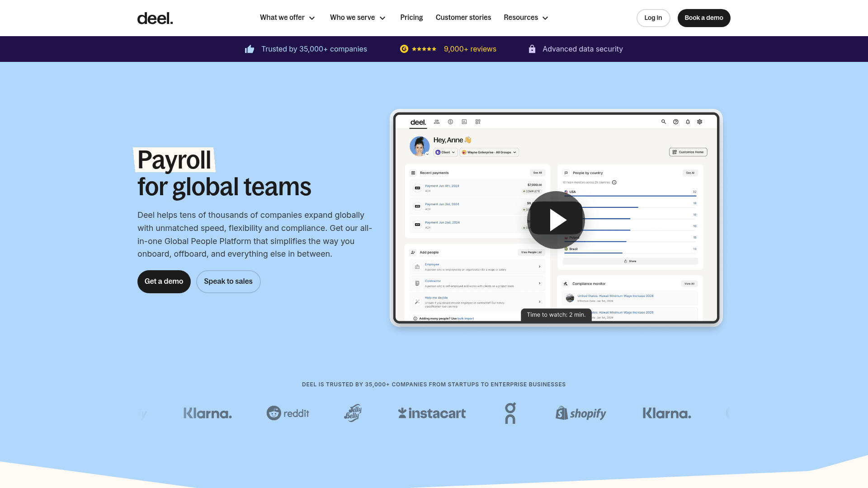
Task: Click the Recent payments list icon
Action: (413, 173)
